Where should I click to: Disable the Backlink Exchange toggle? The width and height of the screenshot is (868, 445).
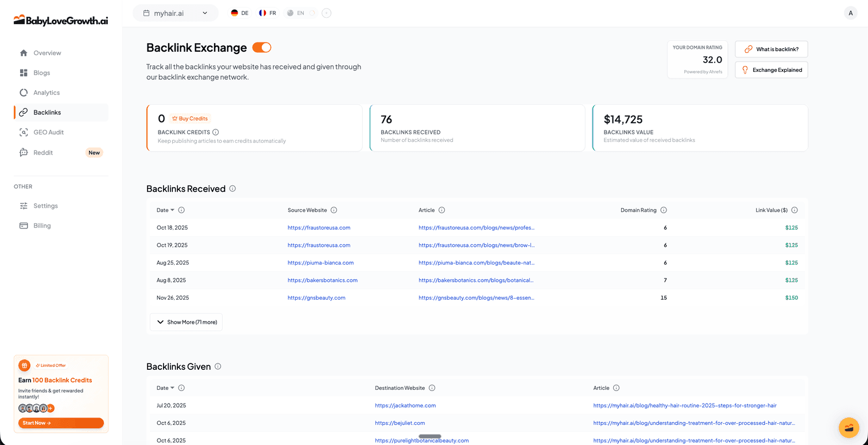pos(262,47)
